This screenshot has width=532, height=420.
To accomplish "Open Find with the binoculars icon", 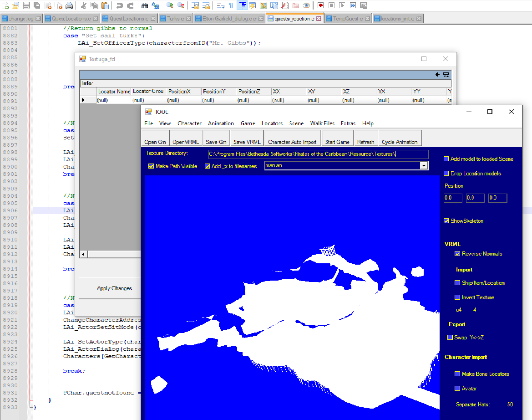I will [x=145, y=5].
